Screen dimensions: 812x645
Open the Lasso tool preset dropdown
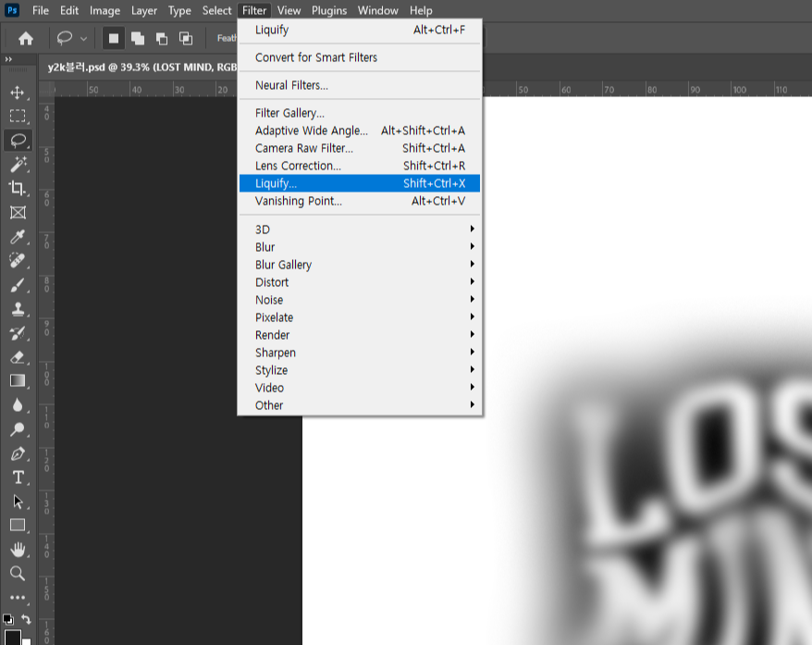click(83, 38)
